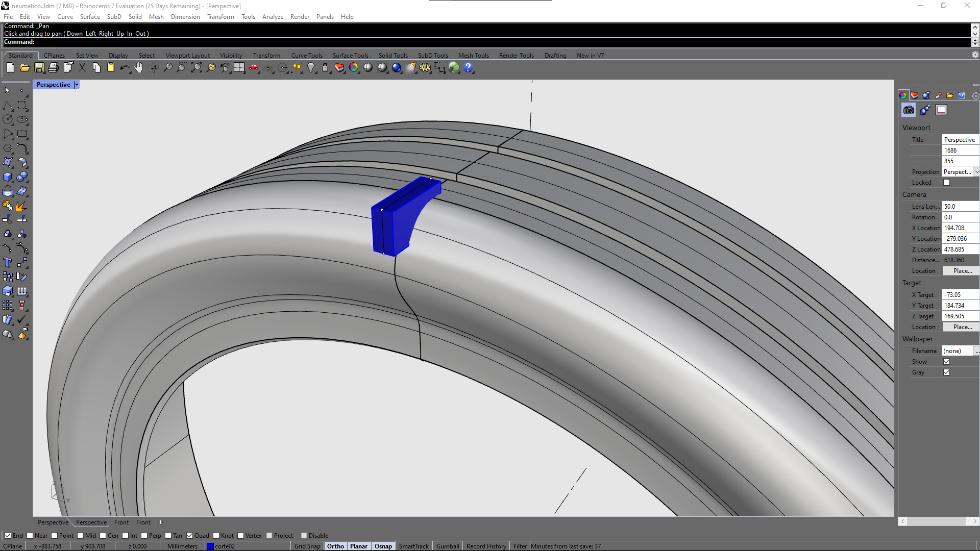The image size is (980, 551).
Task: Open the 4-viewport layout icon
Action: coord(239,67)
